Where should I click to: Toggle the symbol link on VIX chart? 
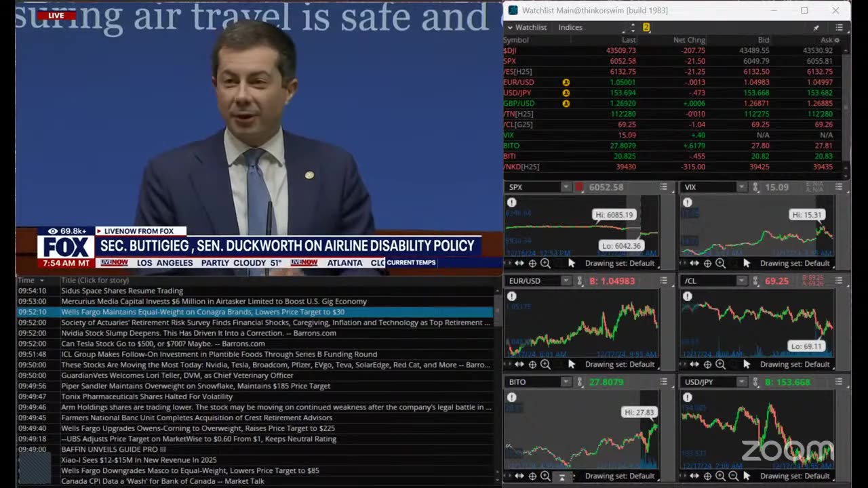(x=755, y=187)
